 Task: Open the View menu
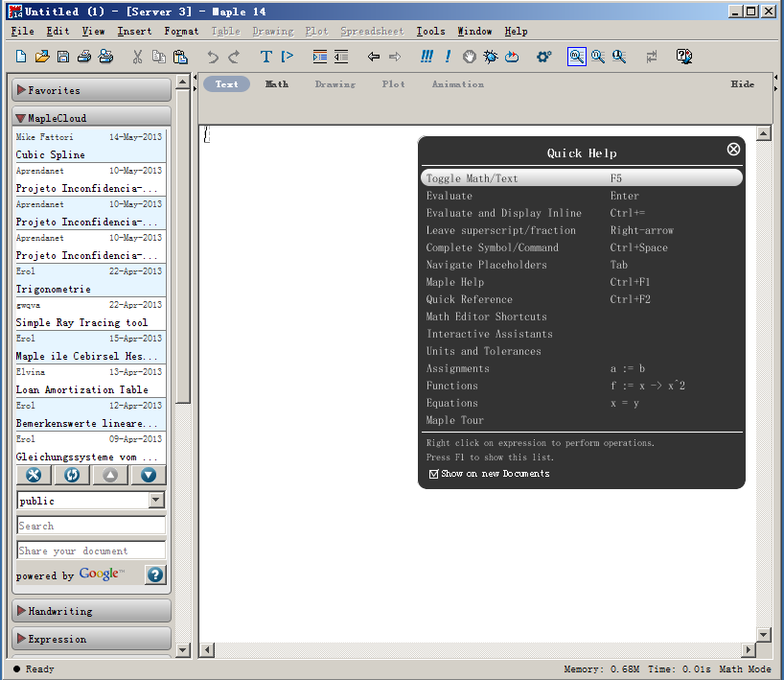coord(94,31)
